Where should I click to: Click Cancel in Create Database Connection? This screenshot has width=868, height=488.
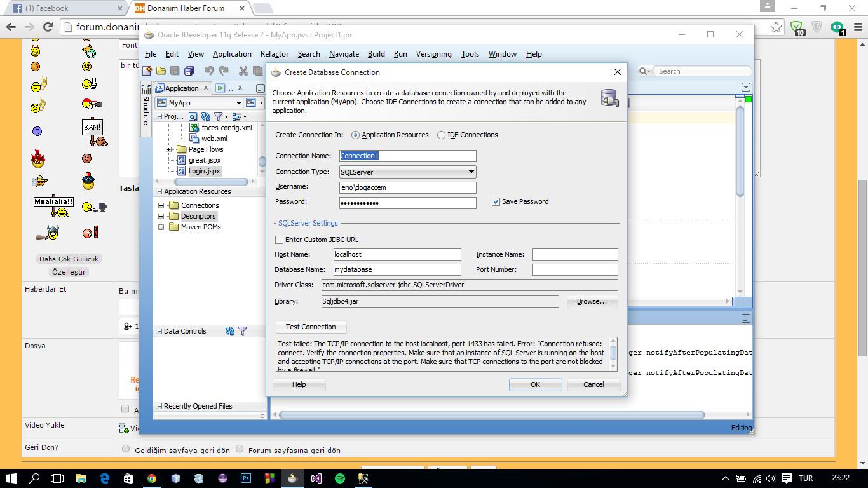click(593, 384)
